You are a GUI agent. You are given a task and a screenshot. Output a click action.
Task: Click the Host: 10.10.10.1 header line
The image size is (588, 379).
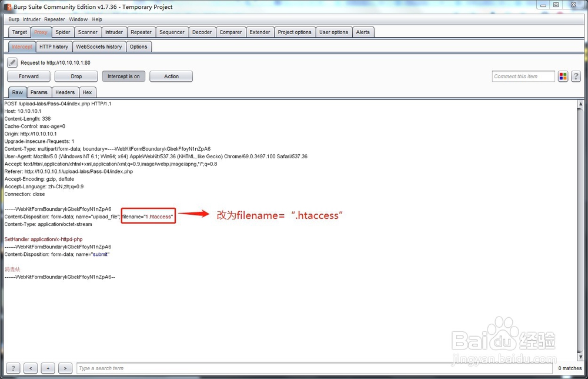click(x=23, y=111)
